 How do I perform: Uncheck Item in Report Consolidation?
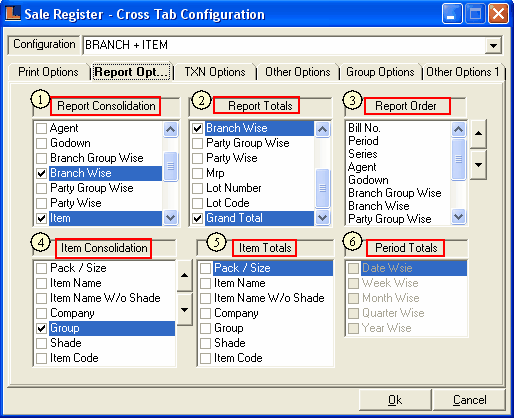[41, 219]
